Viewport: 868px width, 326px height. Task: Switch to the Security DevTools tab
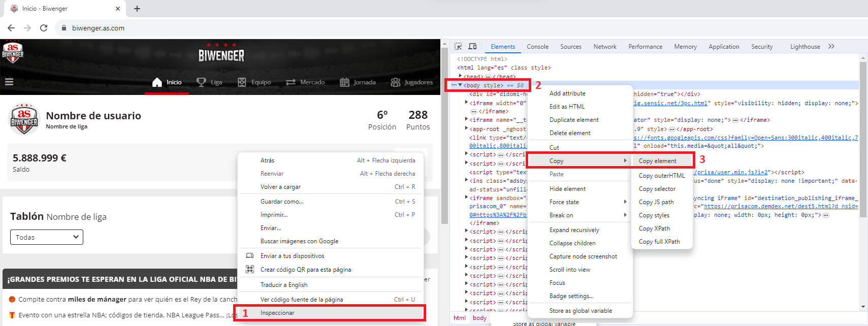pyautogui.click(x=762, y=47)
